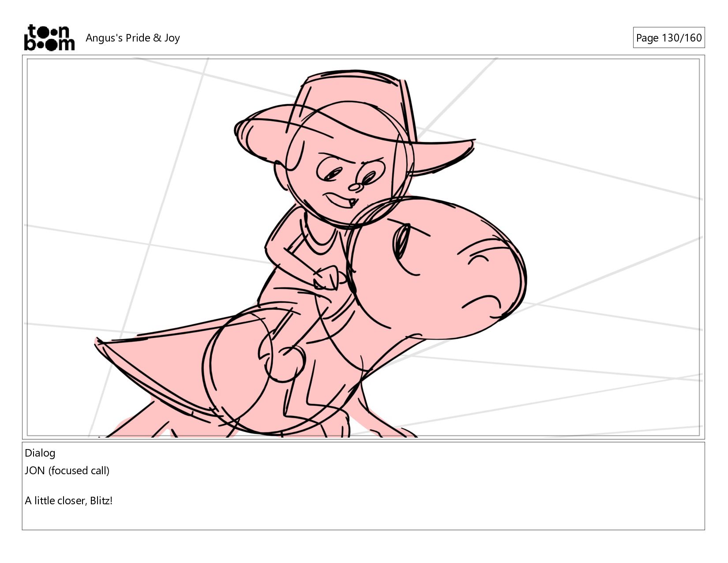Select the title 'Angus's Pride & Joy'

pos(133,38)
